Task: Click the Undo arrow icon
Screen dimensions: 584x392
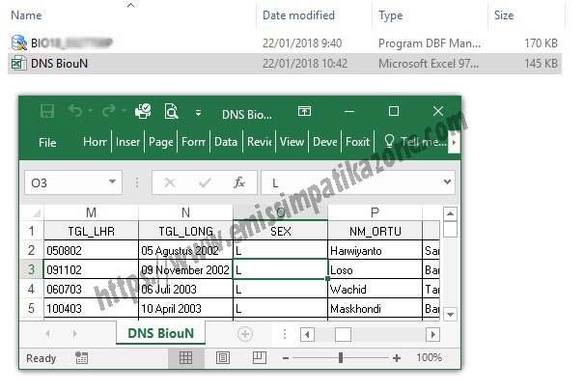Action: [x=75, y=111]
